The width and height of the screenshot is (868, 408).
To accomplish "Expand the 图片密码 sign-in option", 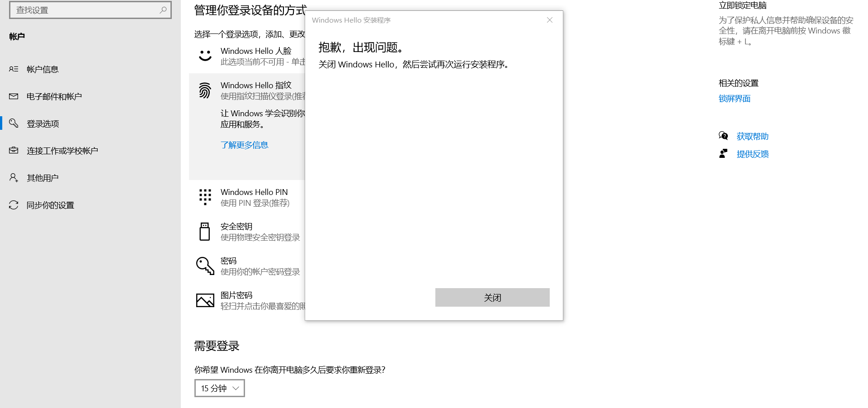I will [x=247, y=300].
